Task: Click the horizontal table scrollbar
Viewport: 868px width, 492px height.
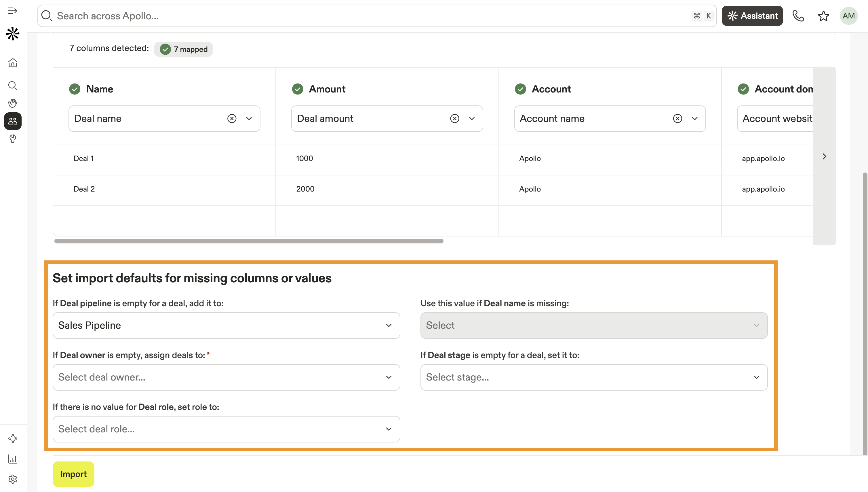Action: click(x=248, y=241)
